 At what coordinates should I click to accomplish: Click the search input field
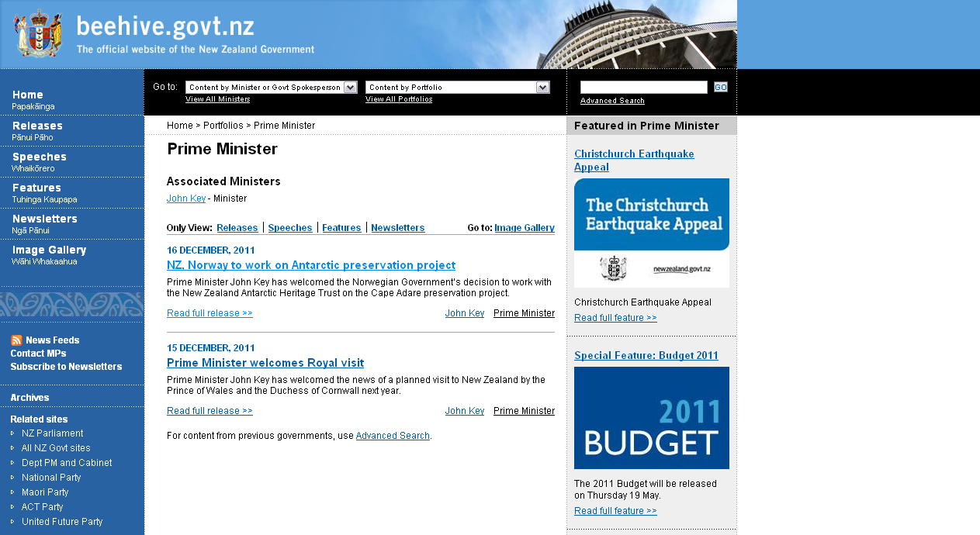tap(643, 88)
